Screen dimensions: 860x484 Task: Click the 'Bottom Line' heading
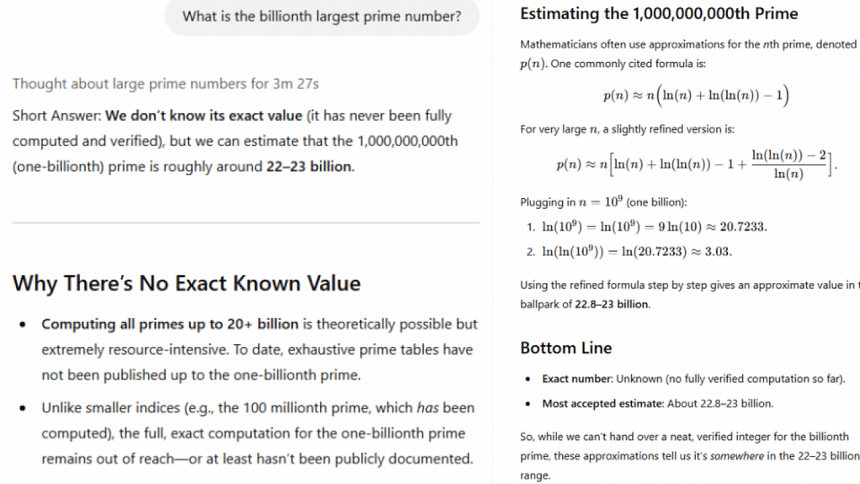[x=566, y=348]
